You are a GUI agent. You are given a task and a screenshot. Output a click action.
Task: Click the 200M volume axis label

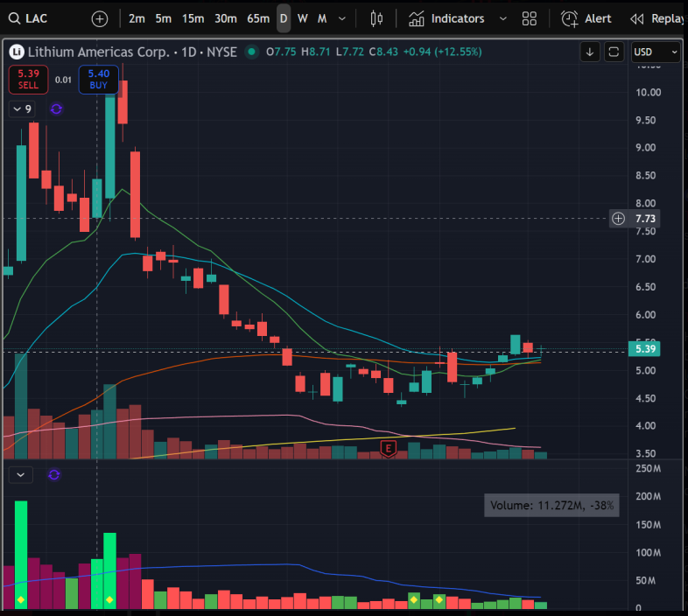point(648,497)
